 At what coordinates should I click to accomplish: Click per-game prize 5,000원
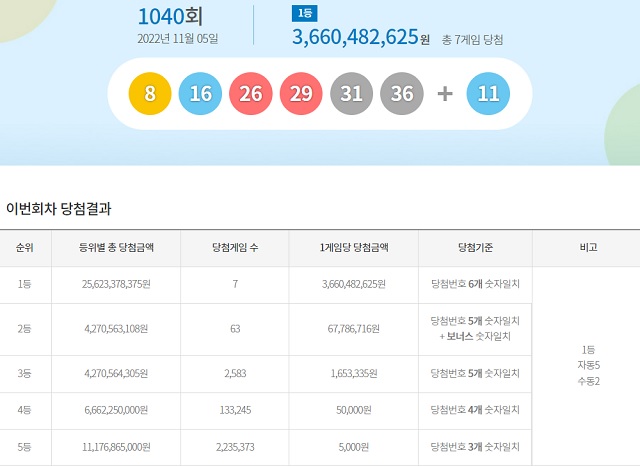[354, 447]
